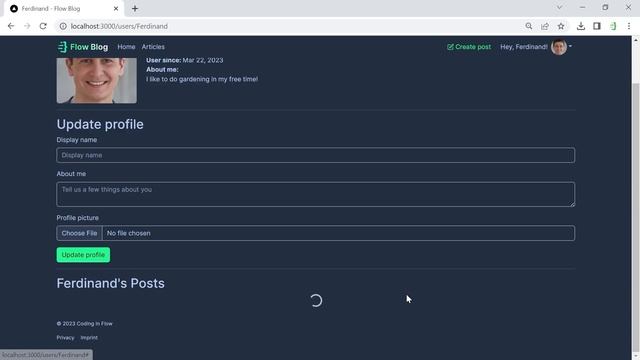
Task: Open the browser downloads icon
Action: coord(580,26)
